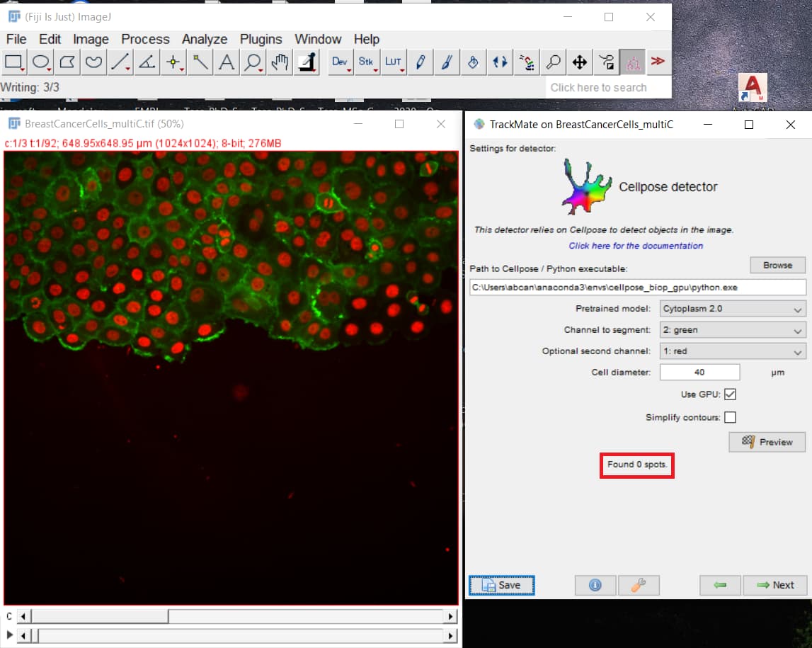Click the TrackMate info button

point(595,585)
